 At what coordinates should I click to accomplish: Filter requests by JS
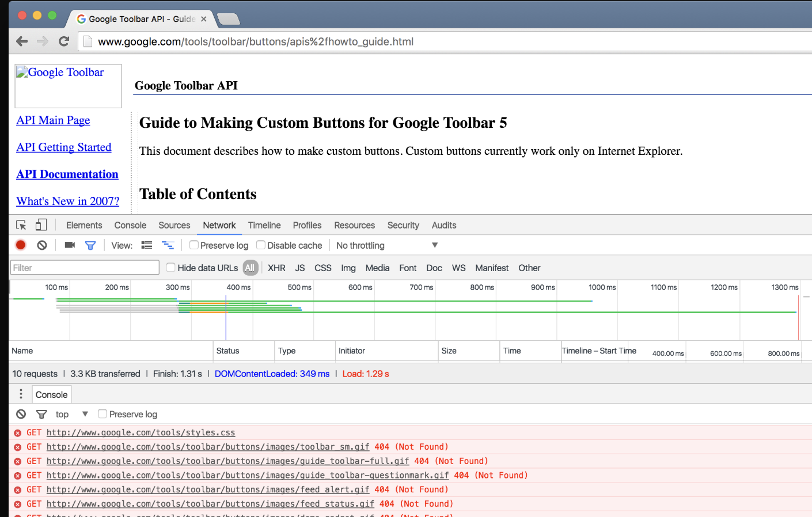coord(300,268)
